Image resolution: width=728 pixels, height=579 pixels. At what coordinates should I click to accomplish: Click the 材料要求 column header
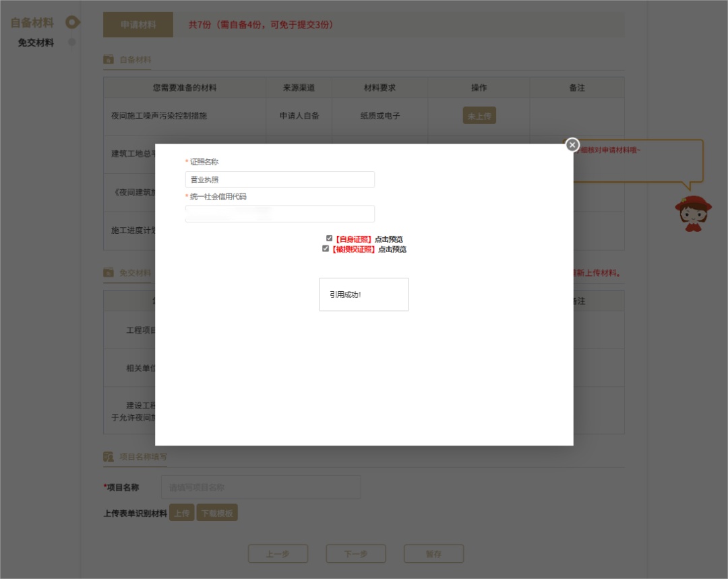click(x=380, y=88)
